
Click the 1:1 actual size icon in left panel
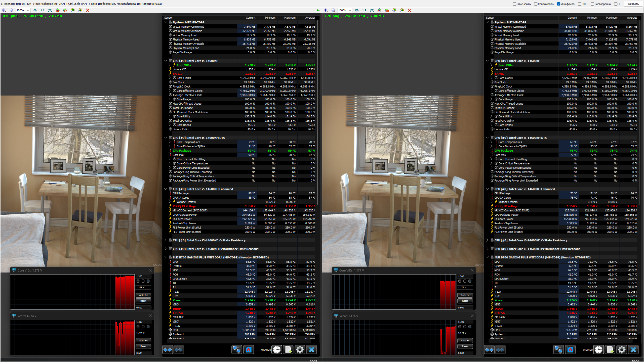[x=42, y=10]
